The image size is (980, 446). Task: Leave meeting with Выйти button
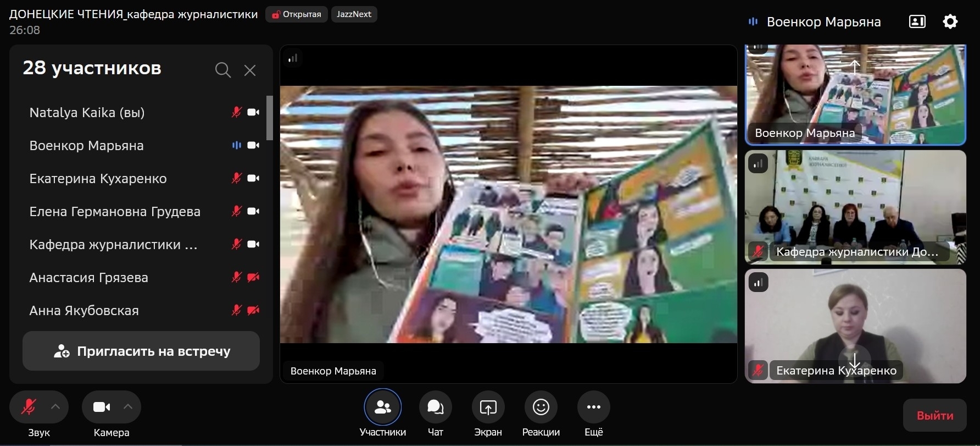click(934, 415)
